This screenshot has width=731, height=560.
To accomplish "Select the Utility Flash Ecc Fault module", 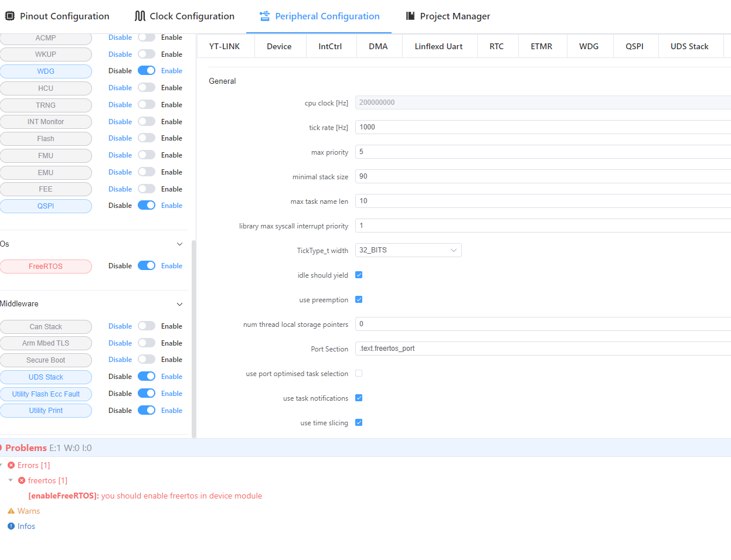I will pos(46,394).
